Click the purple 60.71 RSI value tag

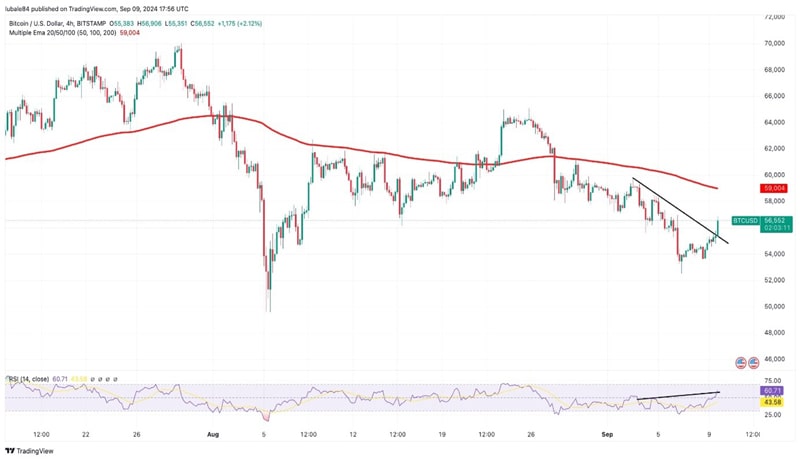click(771, 391)
